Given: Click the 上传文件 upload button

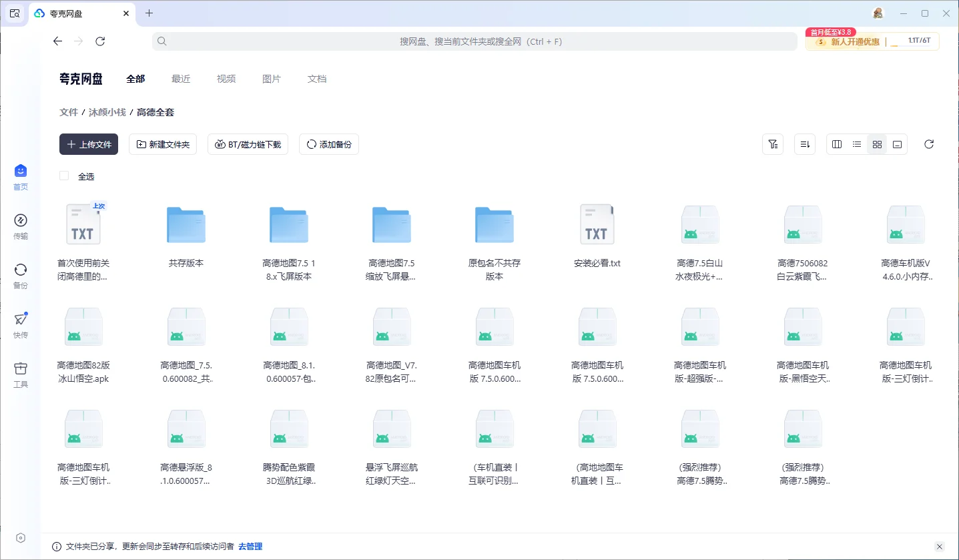Looking at the screenshot, I should click(89, 144).
